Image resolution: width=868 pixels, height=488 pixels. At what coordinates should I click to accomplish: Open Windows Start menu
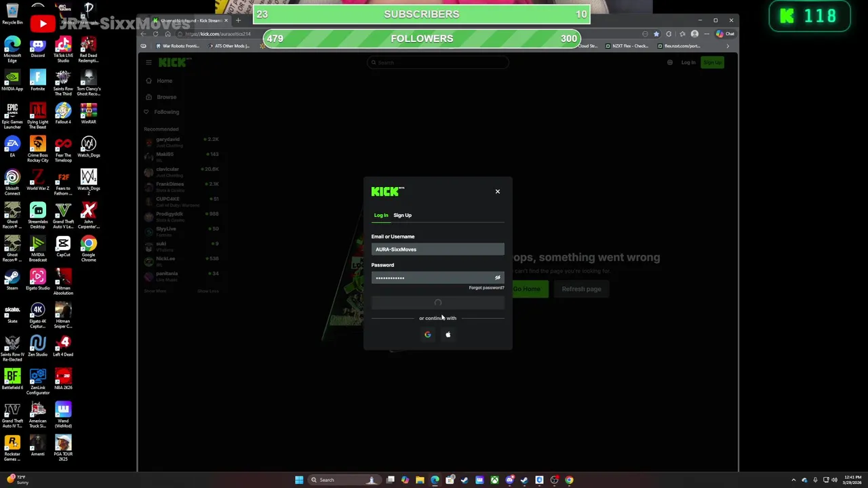pos(298,480)
